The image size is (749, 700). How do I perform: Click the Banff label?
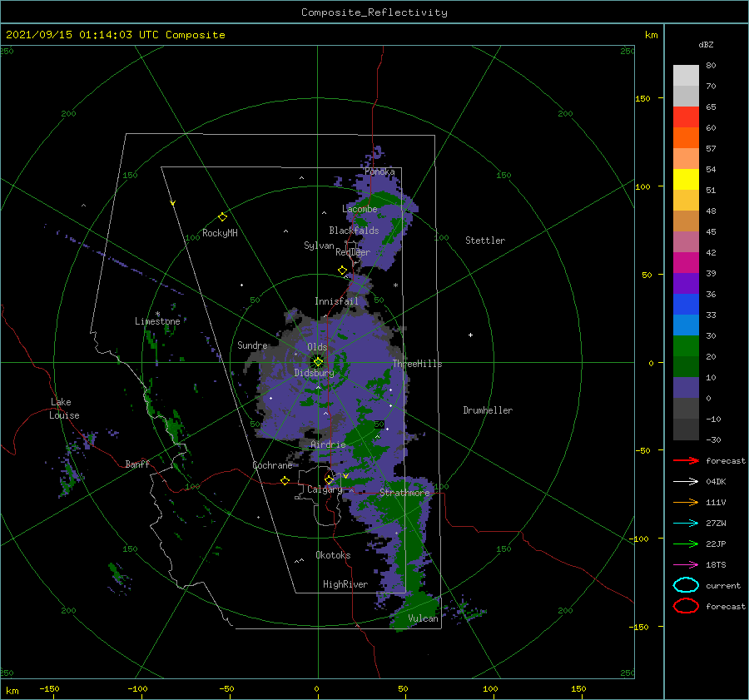point(137,464)
